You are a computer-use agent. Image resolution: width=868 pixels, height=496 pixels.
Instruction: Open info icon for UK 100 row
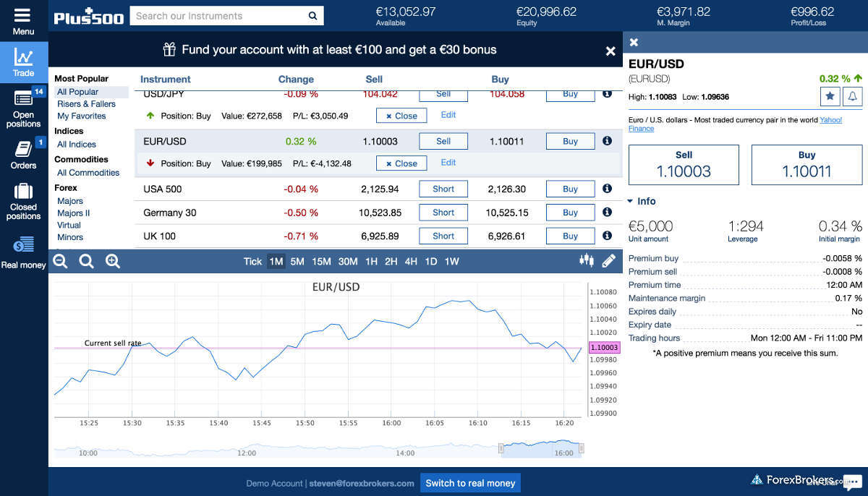coord(608,235)
